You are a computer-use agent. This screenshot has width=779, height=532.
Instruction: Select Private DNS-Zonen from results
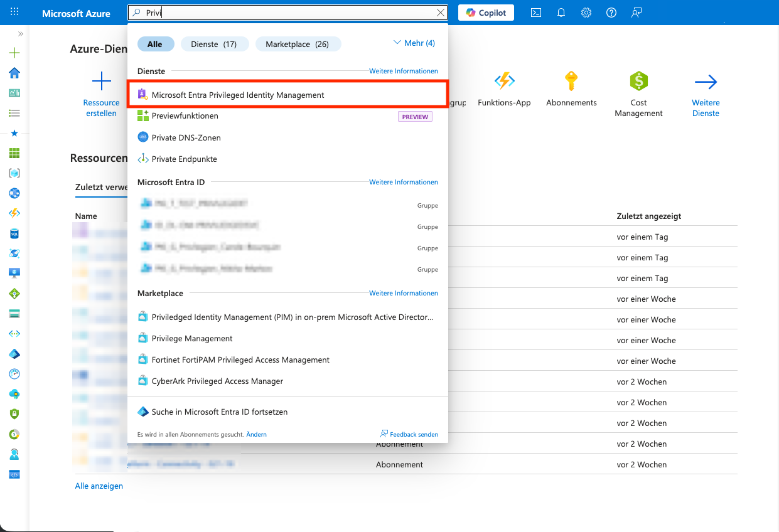coord(186,137)
